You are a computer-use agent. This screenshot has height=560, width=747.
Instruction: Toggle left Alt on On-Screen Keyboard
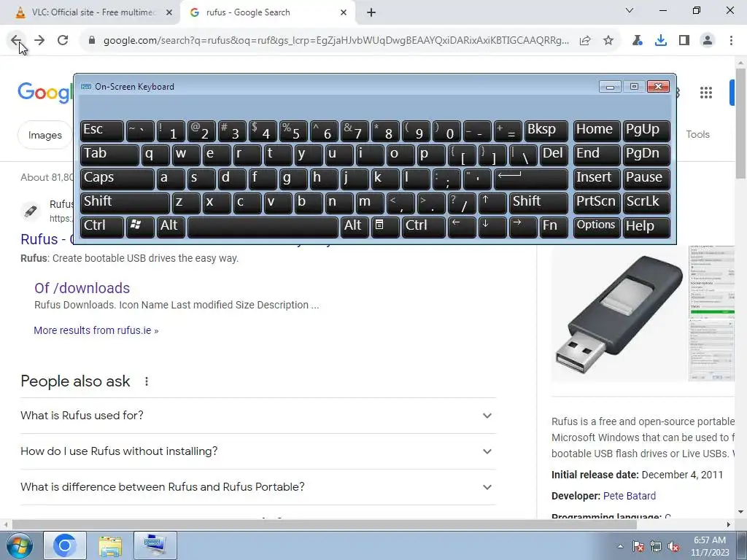[x=171, y=227]
